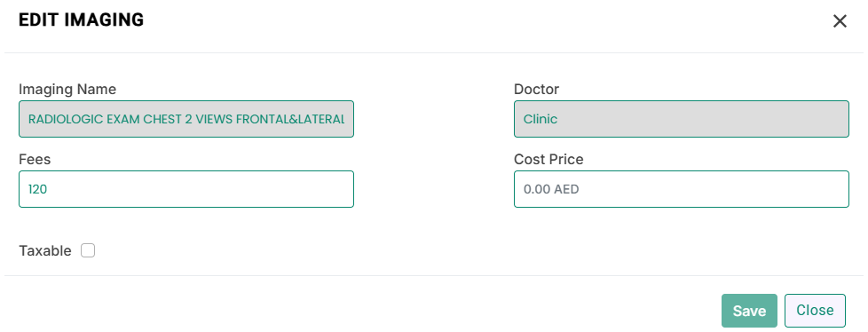Image resolution: width=868 pixels, height=332 pixels.
Task: Select the Clinic value text
Action: click(541, 119)
